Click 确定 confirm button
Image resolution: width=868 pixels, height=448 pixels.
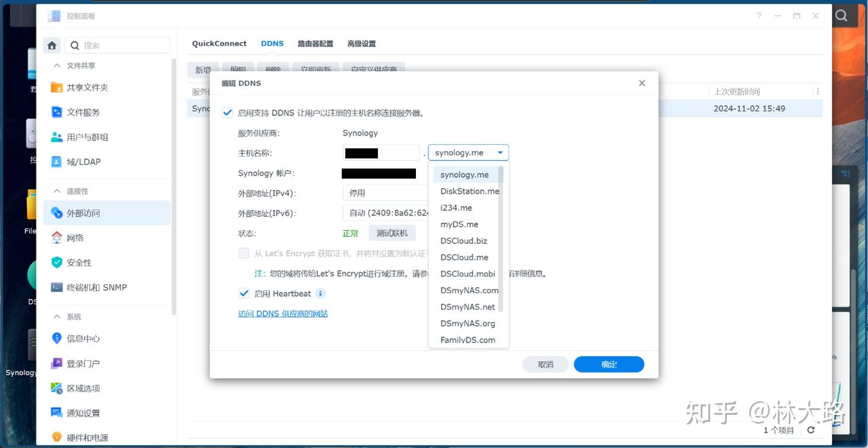tap(609, 364)
